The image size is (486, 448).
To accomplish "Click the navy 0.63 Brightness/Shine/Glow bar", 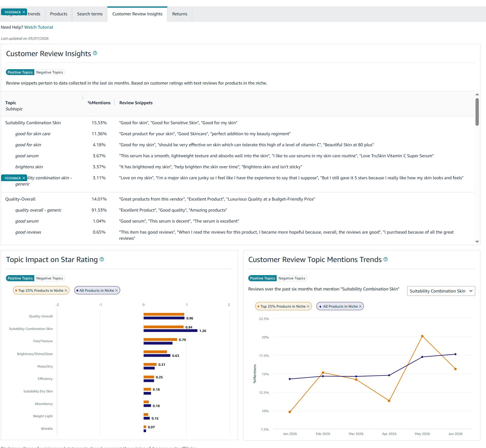I will pyautogui.click(x=157, y=356).
